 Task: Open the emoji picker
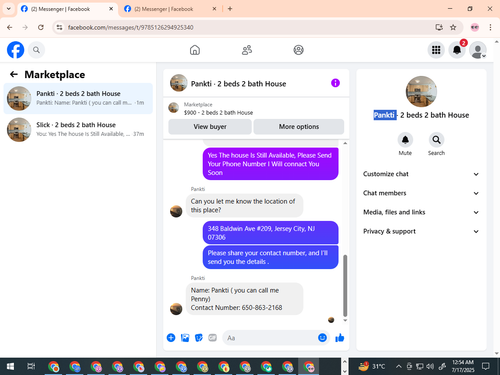click(322, 338)
